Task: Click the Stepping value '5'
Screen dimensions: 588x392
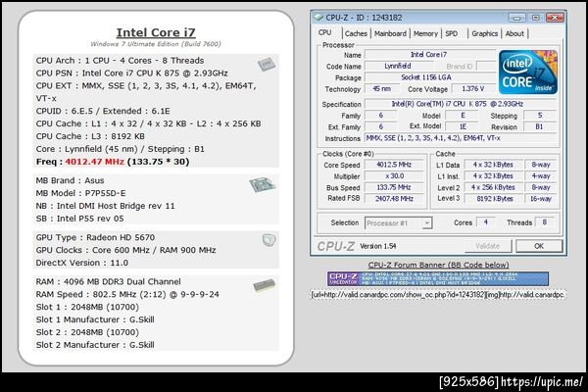Action: (540, 116)
